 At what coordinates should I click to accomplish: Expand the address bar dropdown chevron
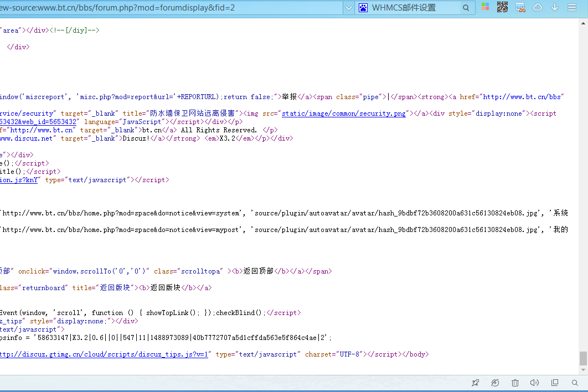[x=348, y=8]
